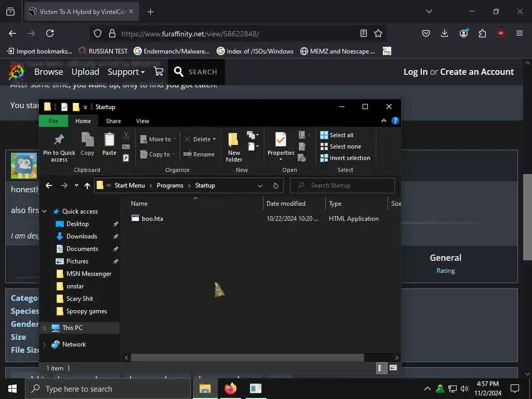The height and width of the screenshot is (399, 532).
Task: Expand This PC tree node
Action: 44,328
